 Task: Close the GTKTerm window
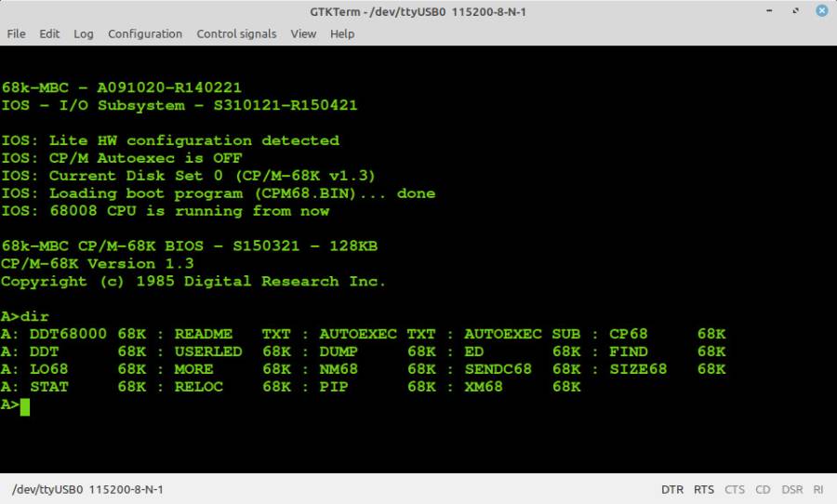(820, 11)
